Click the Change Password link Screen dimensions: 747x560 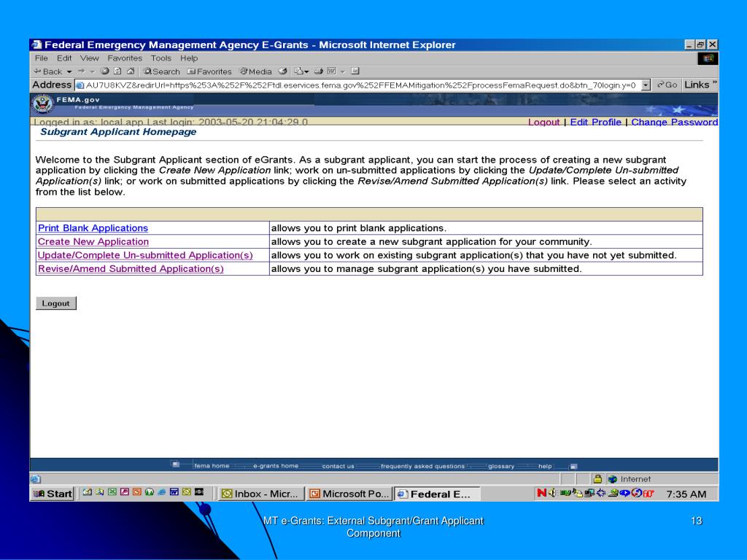click(x=674, y=122)
